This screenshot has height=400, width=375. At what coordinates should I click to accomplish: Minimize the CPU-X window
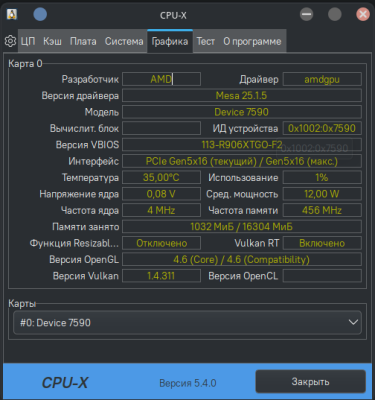click(x=306, y=14)
